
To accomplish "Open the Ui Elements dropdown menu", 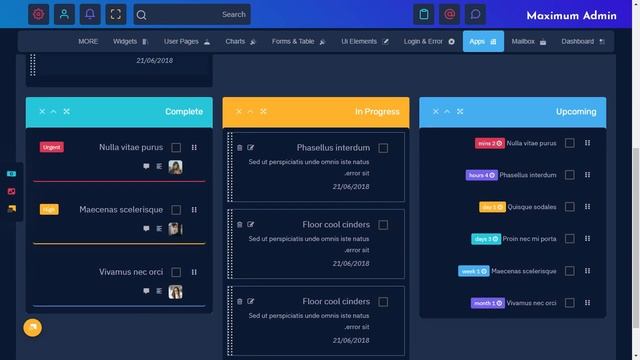I will coord(365,41).
